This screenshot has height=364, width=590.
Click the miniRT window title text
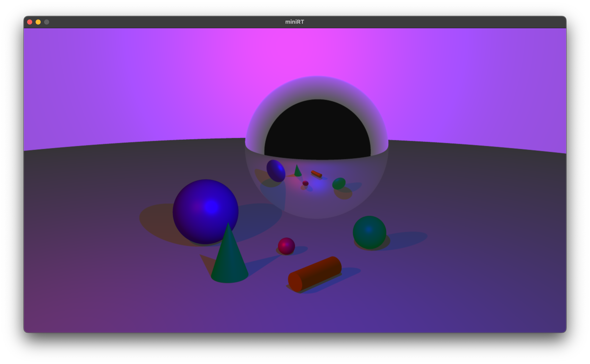tap(295, 22)
